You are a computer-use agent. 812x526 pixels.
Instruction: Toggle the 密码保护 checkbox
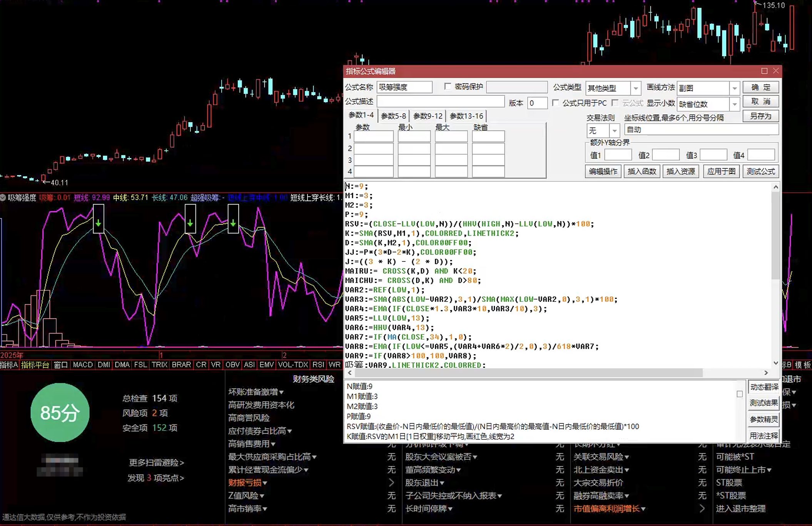[448, 87]
